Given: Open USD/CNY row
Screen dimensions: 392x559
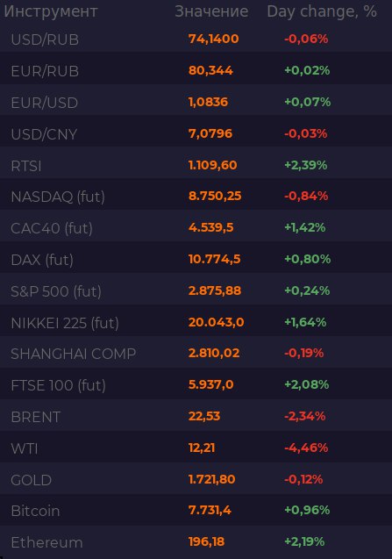Looking at the screenshot, I should pyautogui.click(x=196, y=134).
